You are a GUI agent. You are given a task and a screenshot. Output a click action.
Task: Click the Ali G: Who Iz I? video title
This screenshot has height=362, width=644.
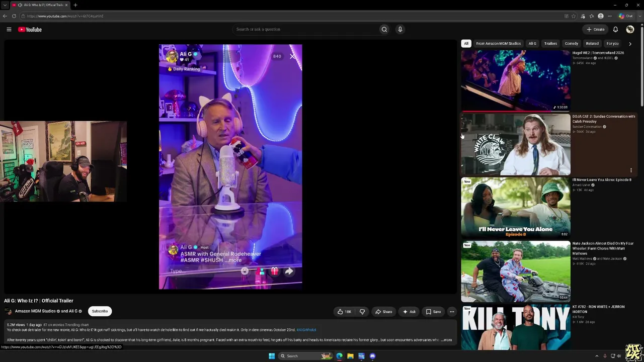(x=39, y=301)
